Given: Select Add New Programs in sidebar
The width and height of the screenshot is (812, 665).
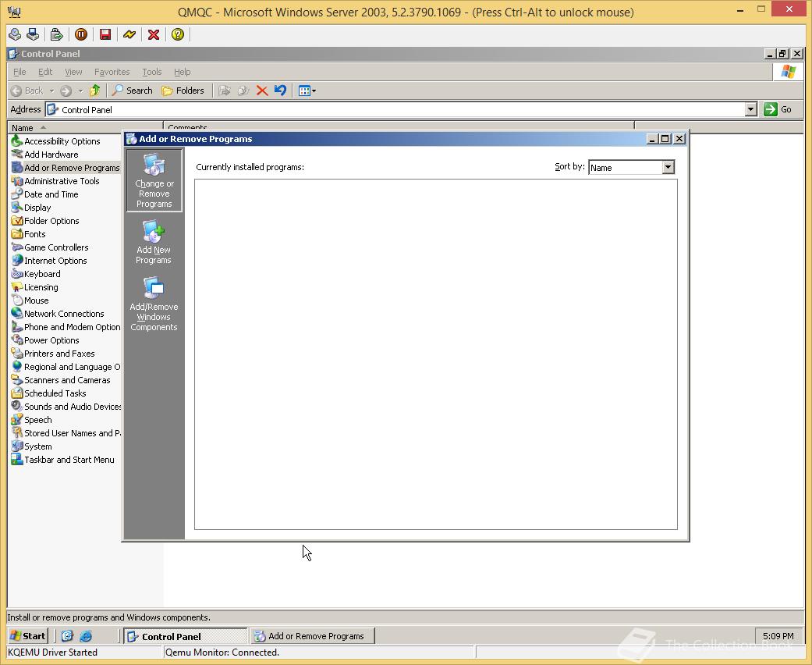Looking at the screenshot, I should pos(154,242).
